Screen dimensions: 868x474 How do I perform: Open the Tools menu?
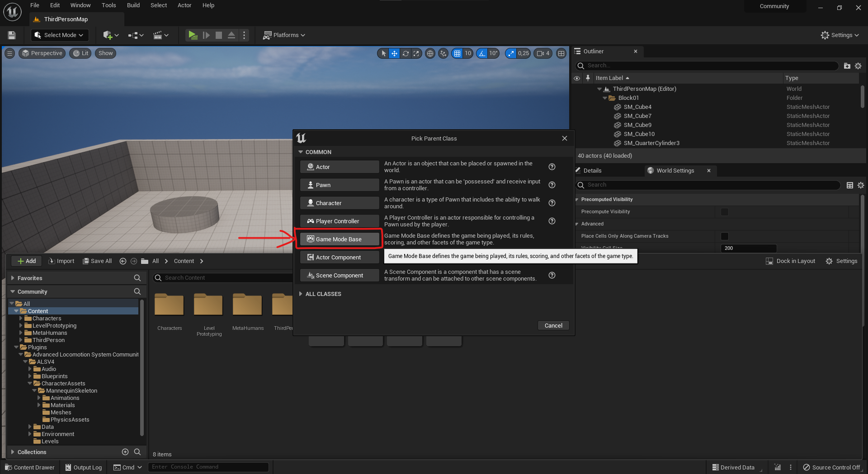click(109, 5)
